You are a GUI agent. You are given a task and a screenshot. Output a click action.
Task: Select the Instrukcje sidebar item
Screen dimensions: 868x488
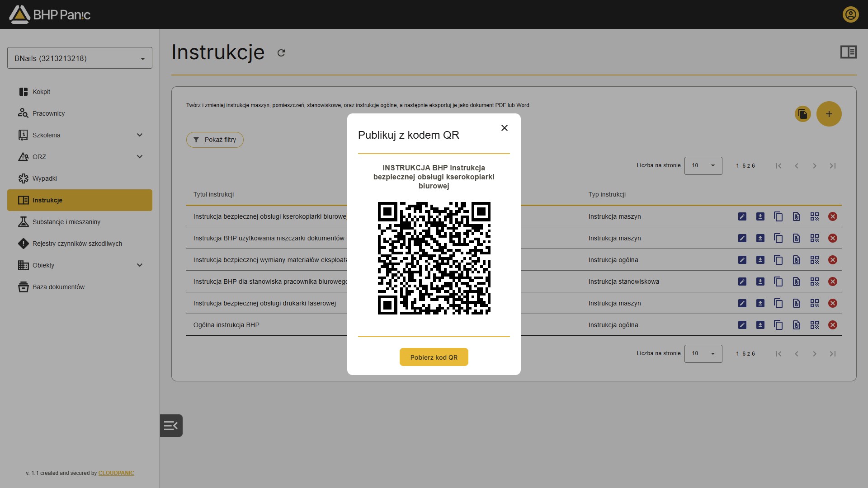pos(80,200)
